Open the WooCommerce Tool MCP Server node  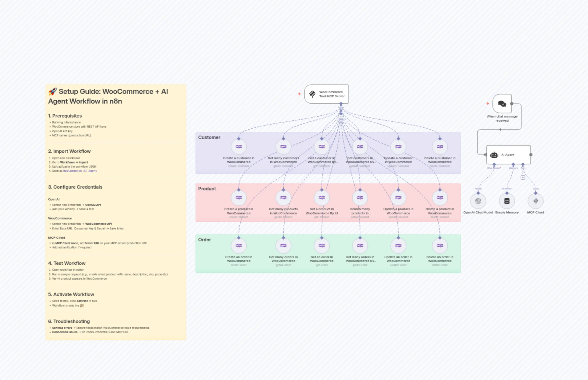point(327,94)
